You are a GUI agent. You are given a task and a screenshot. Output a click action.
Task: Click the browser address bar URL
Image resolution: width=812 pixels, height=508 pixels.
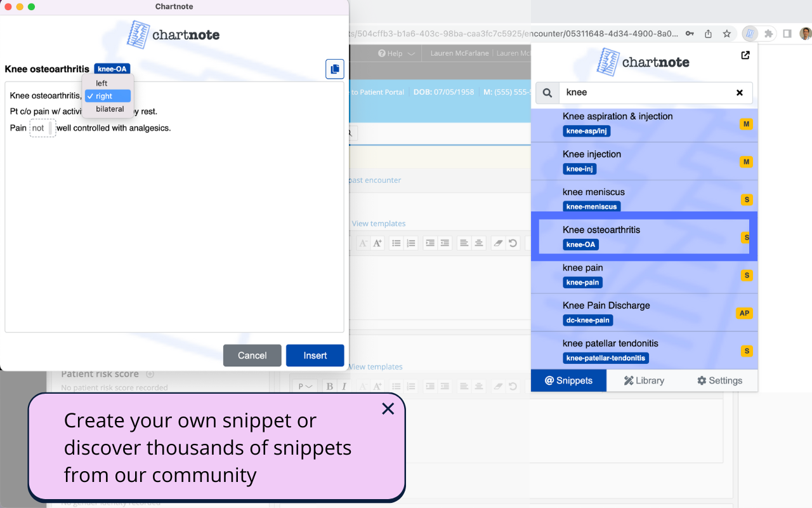(514, 34)
